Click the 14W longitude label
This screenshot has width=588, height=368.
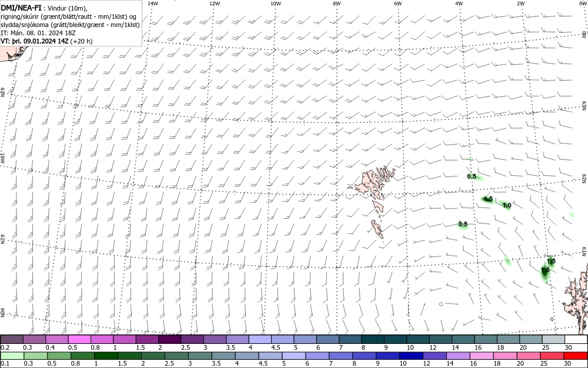(153, 4)
